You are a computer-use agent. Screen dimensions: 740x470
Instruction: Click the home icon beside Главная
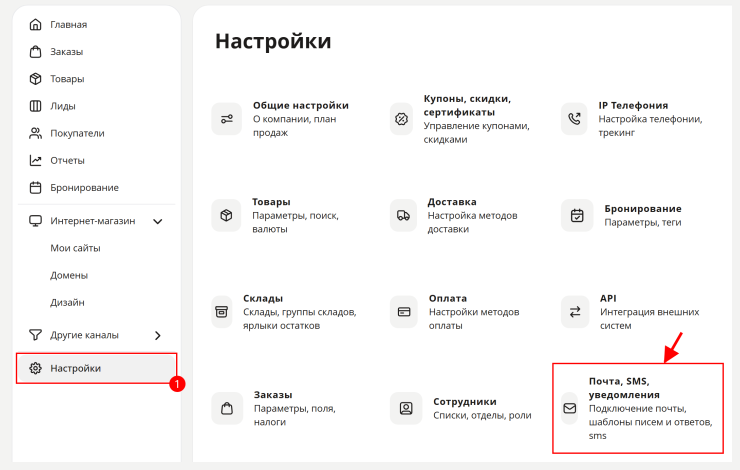click(35, 25)
